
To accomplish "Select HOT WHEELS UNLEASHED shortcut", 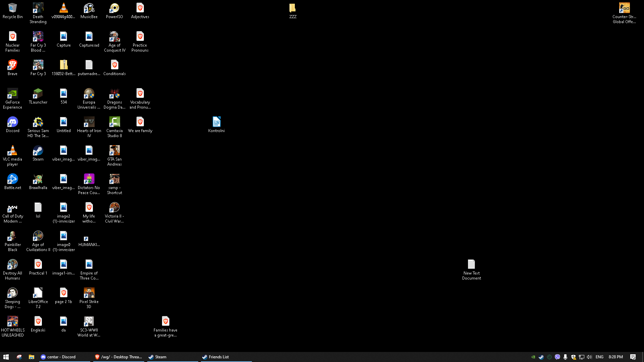I will click(x=12, y=326).
